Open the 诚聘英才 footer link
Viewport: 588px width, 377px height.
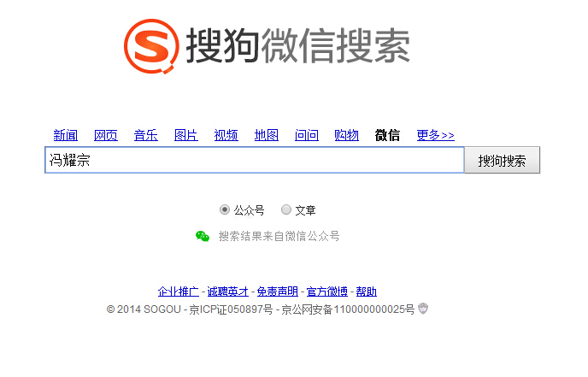click(227, 292)
